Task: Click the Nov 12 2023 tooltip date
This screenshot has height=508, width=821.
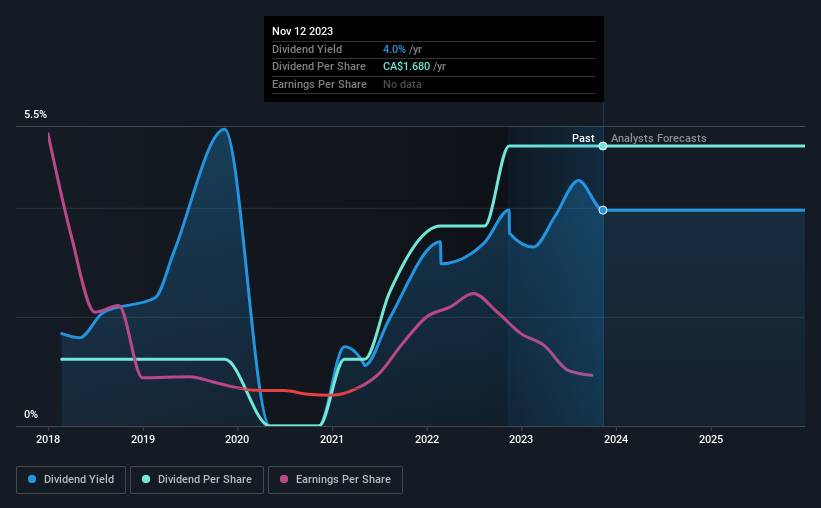Action: point(303,31)
